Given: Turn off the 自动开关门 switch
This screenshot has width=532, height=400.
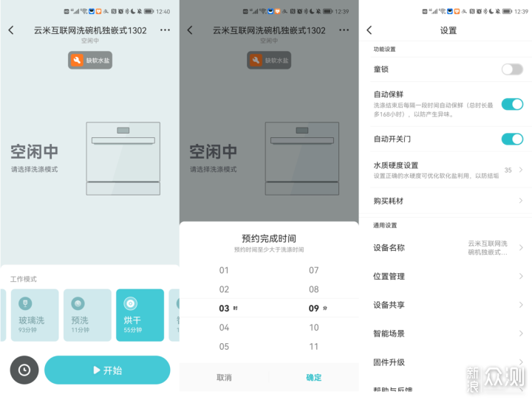Looking at the screenshot, I should 512,139.
